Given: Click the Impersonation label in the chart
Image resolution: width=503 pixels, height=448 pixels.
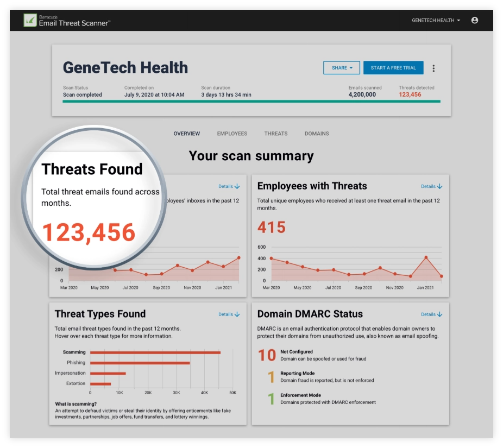Looking at the screenshot, I should [x=70, y=373].
